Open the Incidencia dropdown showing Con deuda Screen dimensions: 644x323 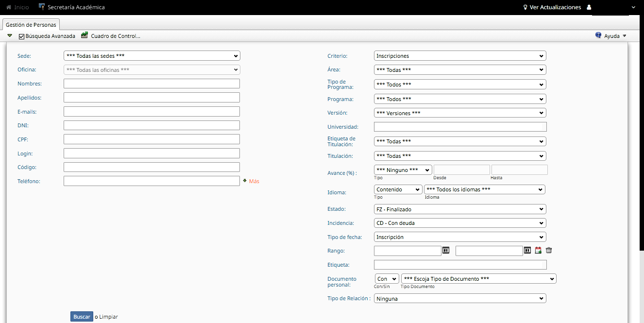(x=460, y=223)
